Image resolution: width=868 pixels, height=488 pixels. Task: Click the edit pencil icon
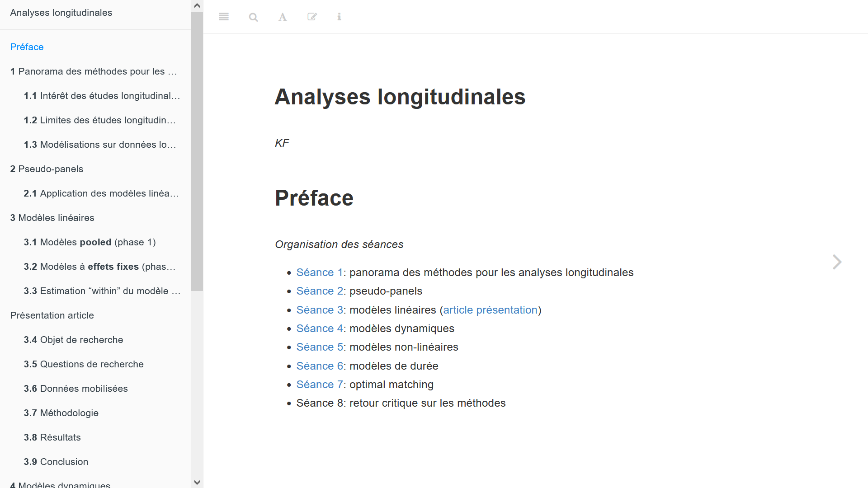312,16
